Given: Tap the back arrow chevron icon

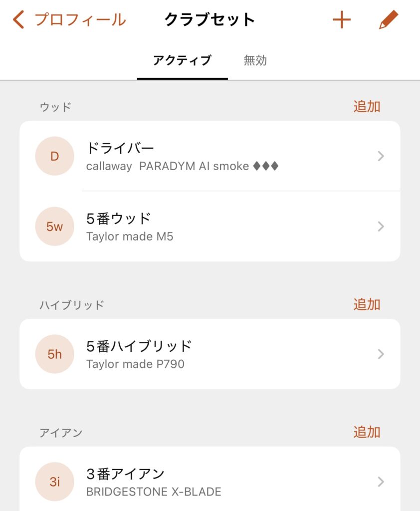Looking at the screenshot, I should [x=19, y=20].
